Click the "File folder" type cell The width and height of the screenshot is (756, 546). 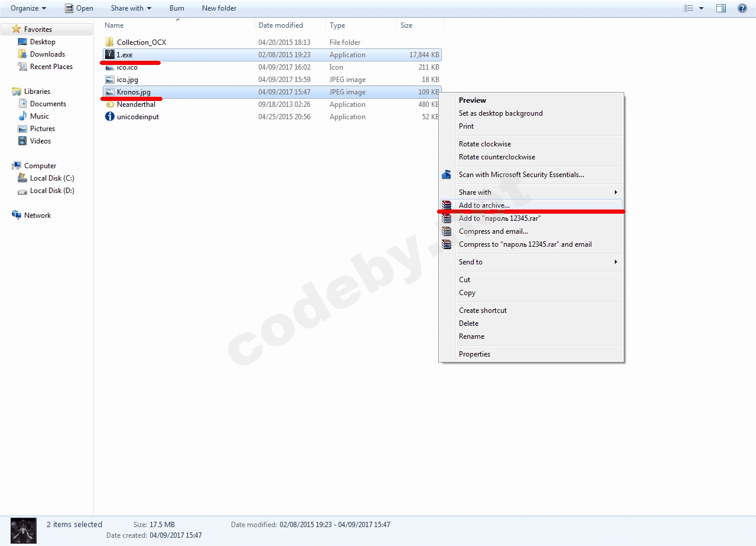coord(345,42)
